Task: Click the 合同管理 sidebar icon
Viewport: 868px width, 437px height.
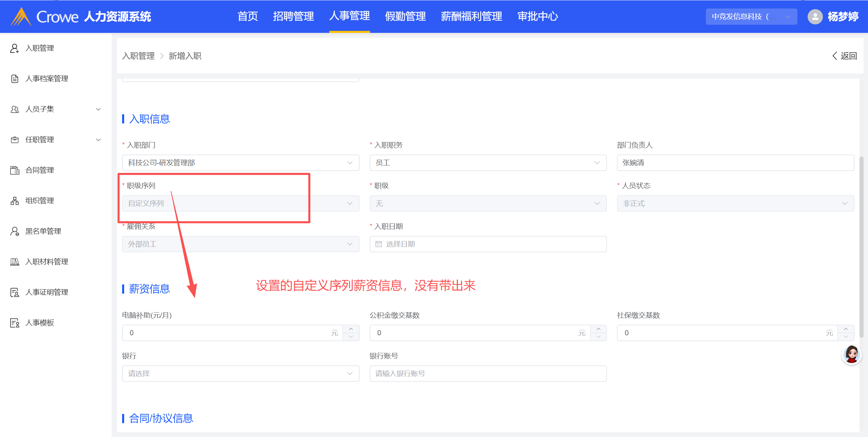Action: point(14,170)
